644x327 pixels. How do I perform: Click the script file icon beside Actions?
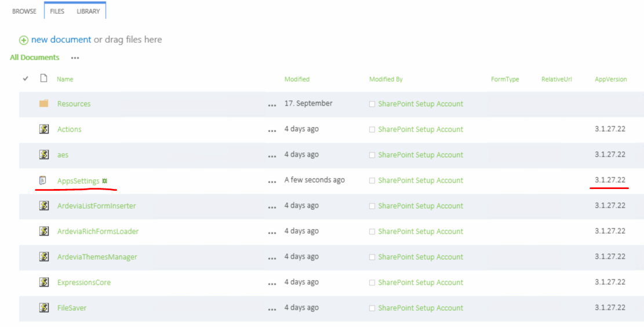click(x=43, y=129)
